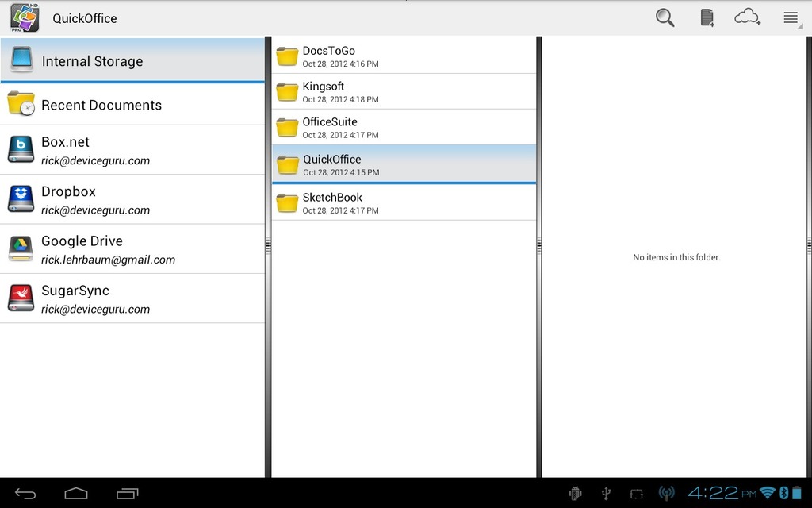
Task: Open the Recent Documents label
Action: click(x=101, y=106)
